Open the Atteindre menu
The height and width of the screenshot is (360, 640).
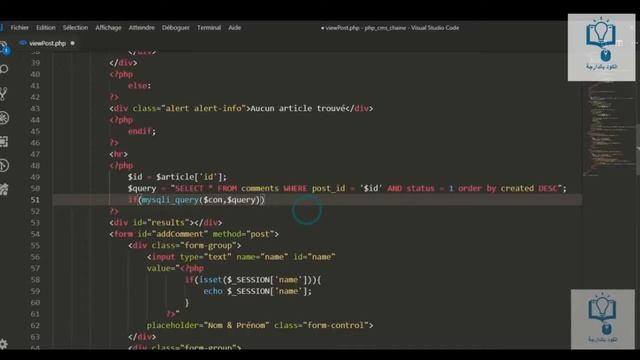point(142,28)
